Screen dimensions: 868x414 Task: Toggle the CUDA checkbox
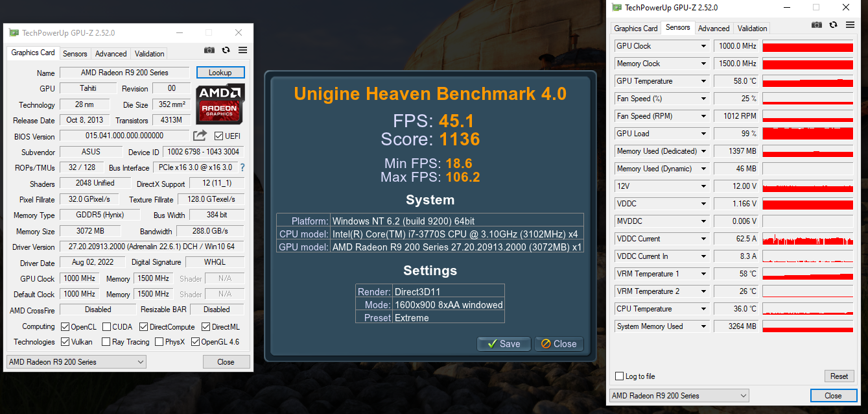106,326
